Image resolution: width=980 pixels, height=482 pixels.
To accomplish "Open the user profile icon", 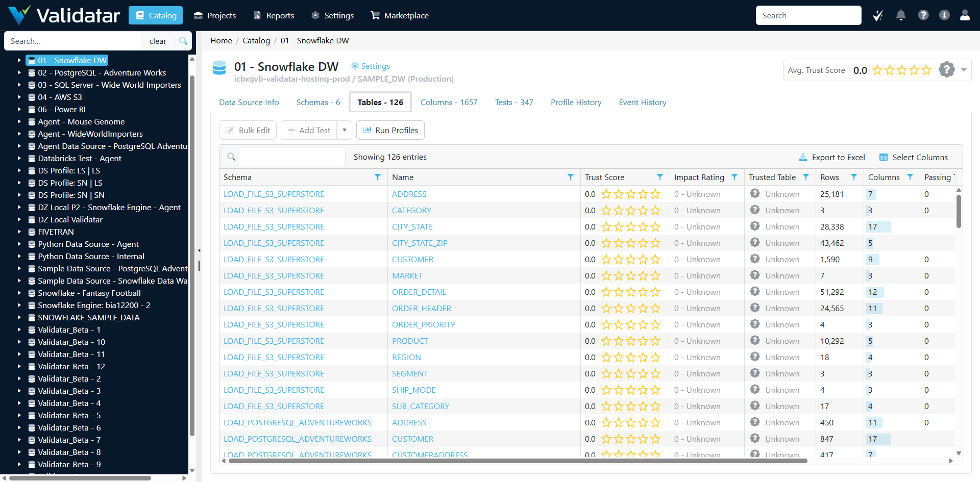I will [965, 15].
